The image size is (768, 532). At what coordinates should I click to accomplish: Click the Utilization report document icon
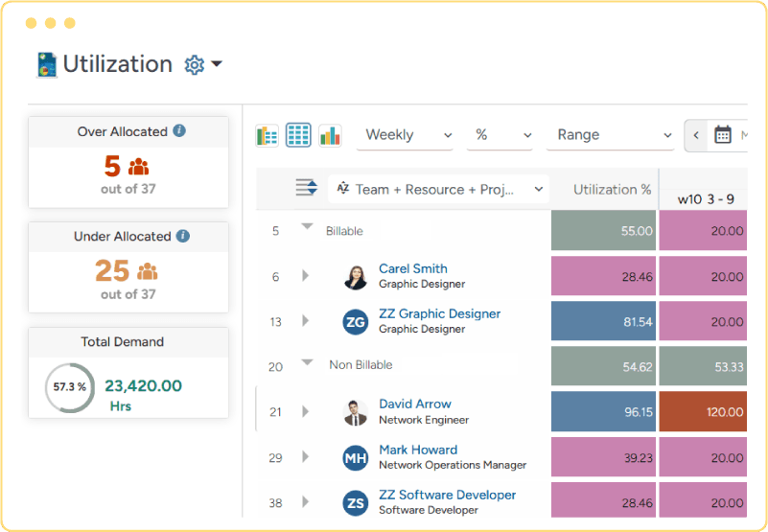(47, 64)
